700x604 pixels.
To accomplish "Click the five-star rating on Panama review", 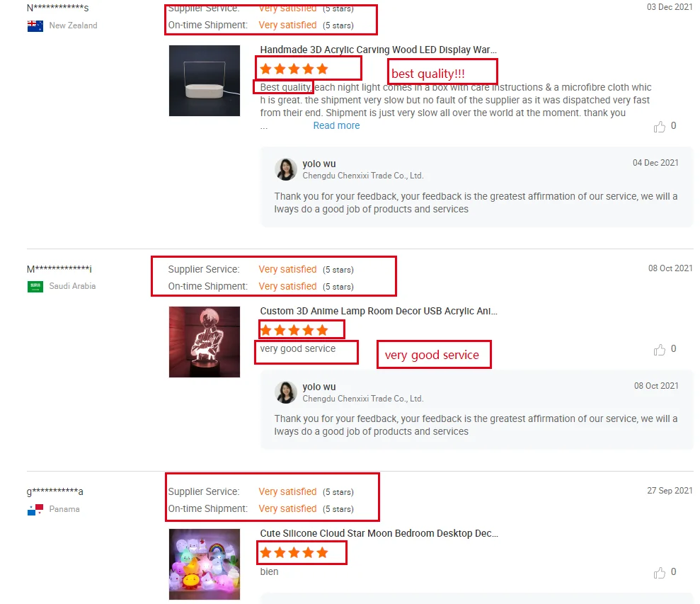I will click(294, 552).
